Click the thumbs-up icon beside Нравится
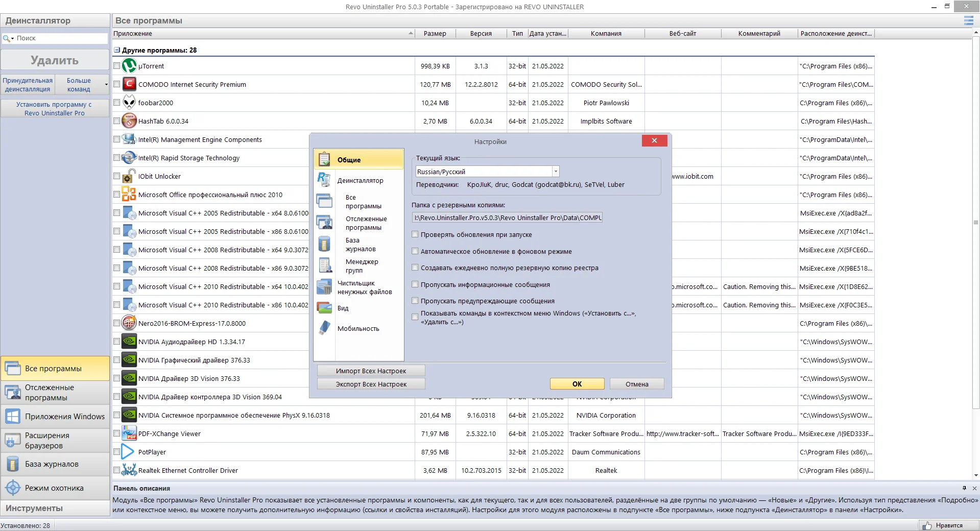980x531 pixels. pos(927,525)
